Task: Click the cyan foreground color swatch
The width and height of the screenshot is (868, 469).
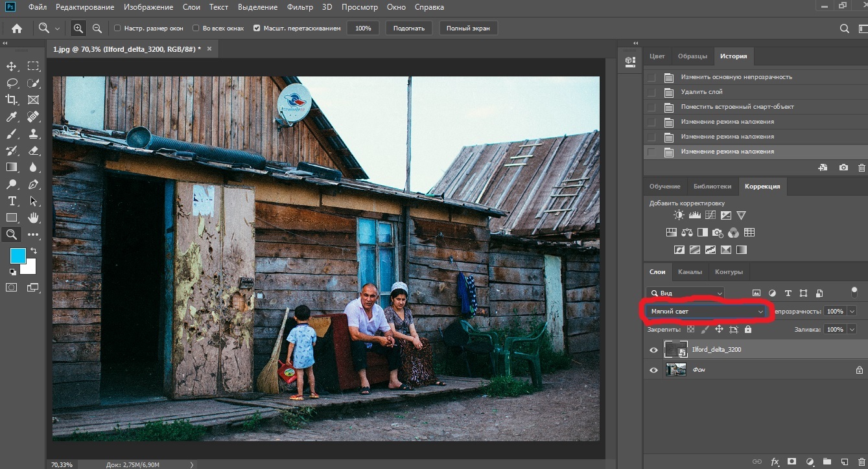Action: (18, 255)
